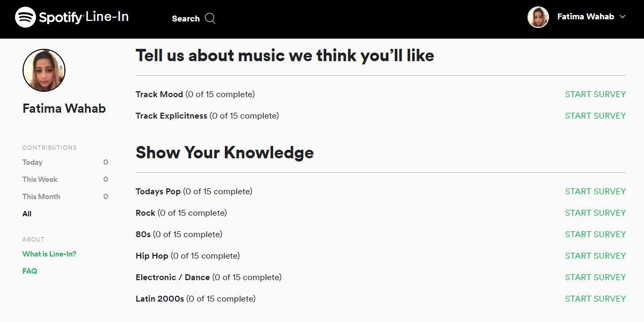Start the Latin 2000s survey
Image resolution: width=644 pixels, height=322 pixels.
[595, 299]
